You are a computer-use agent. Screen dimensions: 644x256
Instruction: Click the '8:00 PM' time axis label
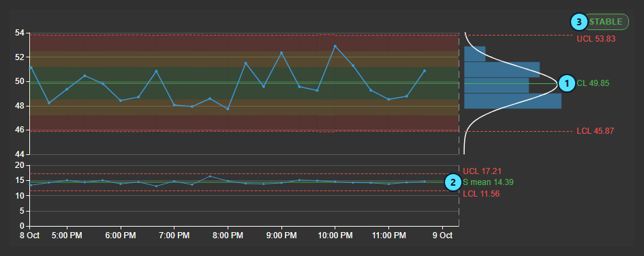point(228,236)
